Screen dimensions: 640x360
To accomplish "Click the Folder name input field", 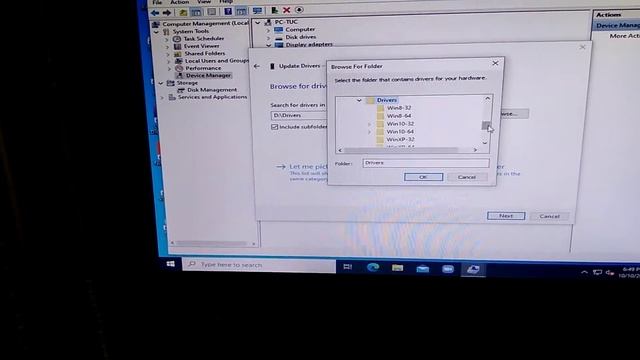I will 426,163.
